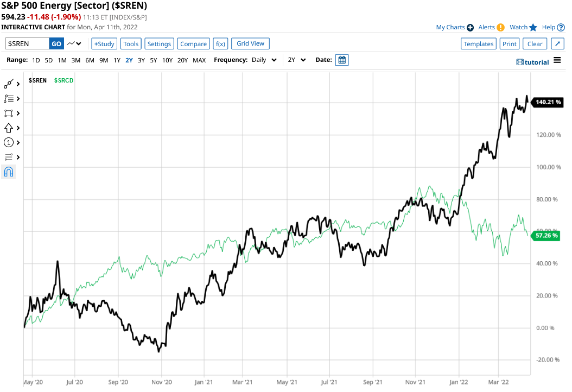Open the My Charts link
Screen dimensions: 572x392
pos(450,27)
